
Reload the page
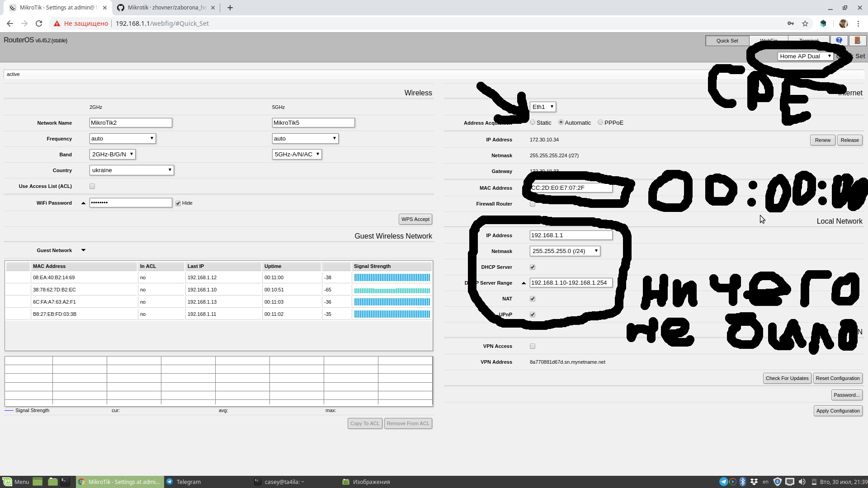click(x=39, y=23)
